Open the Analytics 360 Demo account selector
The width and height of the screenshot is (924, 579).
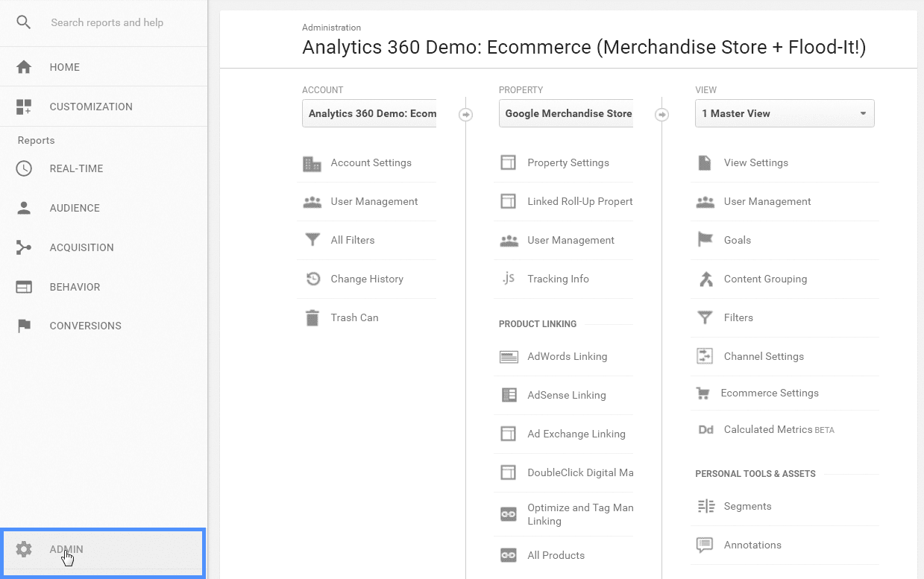(369, 113)
